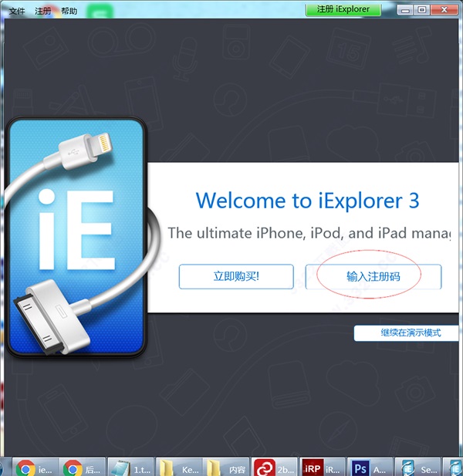Open the Notepad 1.t... taskbar item
This screenshot has height=476, width=463.
pyautogui.click(x=131, y=468)
